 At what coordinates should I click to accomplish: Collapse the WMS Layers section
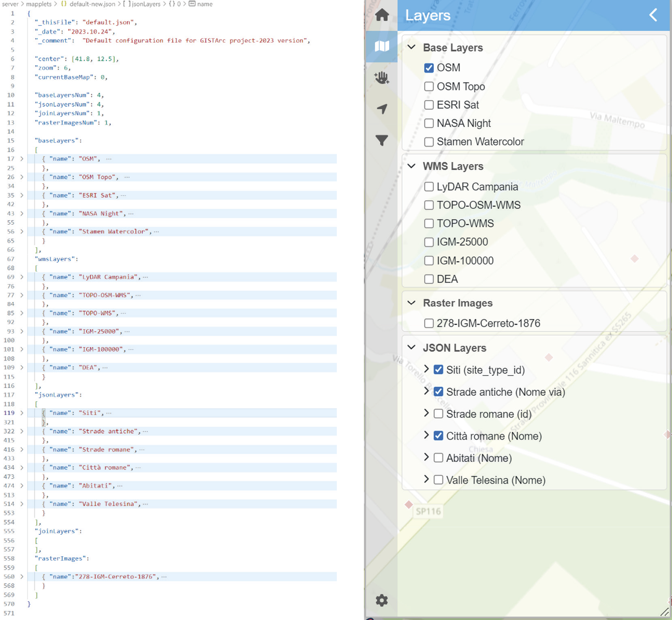click(411, 166)
